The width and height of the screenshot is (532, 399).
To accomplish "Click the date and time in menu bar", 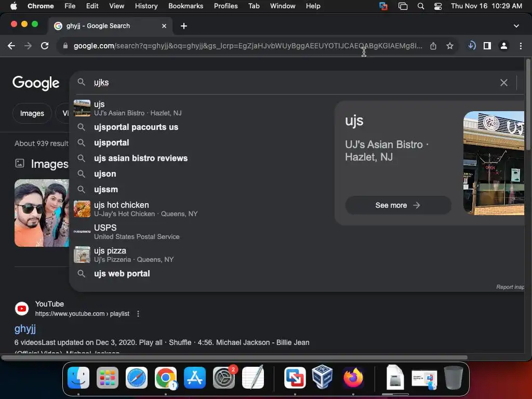I will point(486,6).
